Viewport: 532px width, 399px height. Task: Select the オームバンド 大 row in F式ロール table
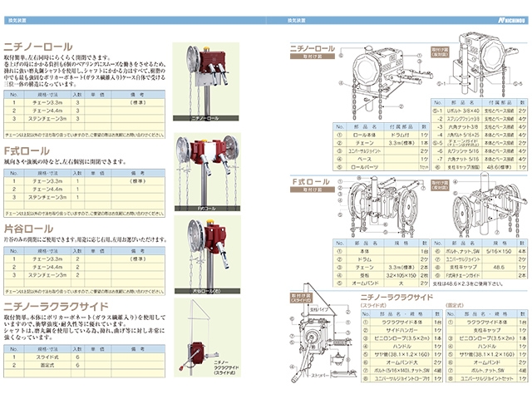[381, 283]
